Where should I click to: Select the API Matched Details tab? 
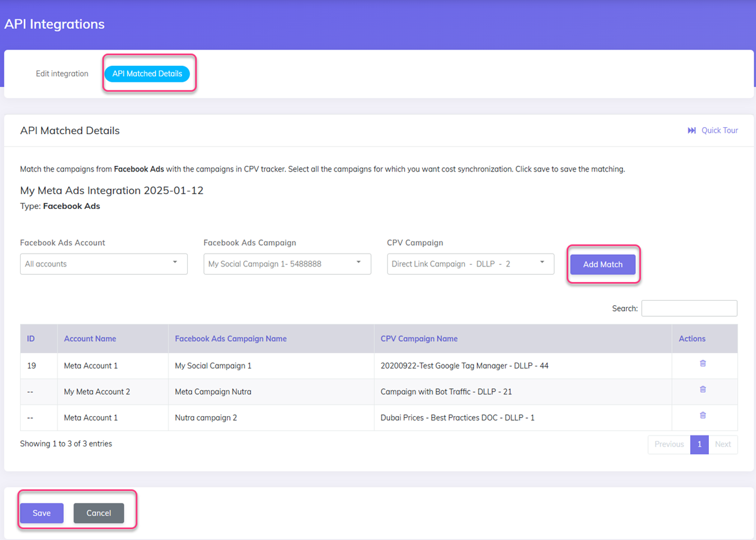(x=148, y=74)
